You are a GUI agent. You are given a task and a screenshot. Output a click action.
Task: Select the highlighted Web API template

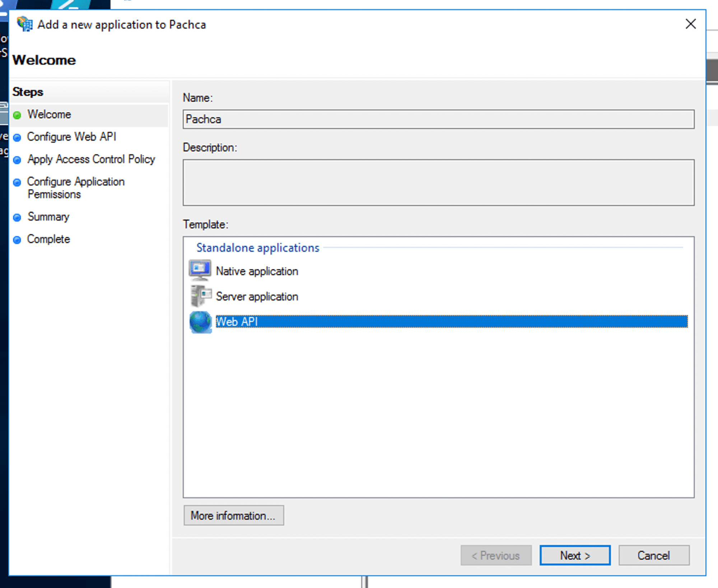coord(237,322)
